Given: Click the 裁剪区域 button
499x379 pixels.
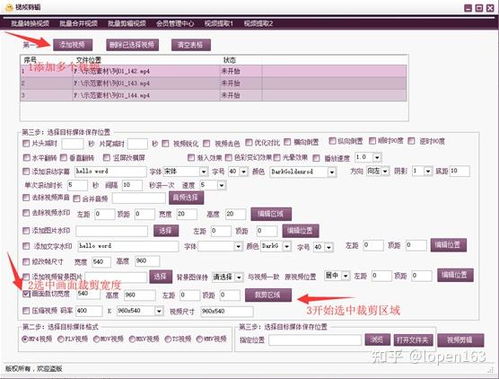Looking at the screenshot, I should tap(268, 295).
